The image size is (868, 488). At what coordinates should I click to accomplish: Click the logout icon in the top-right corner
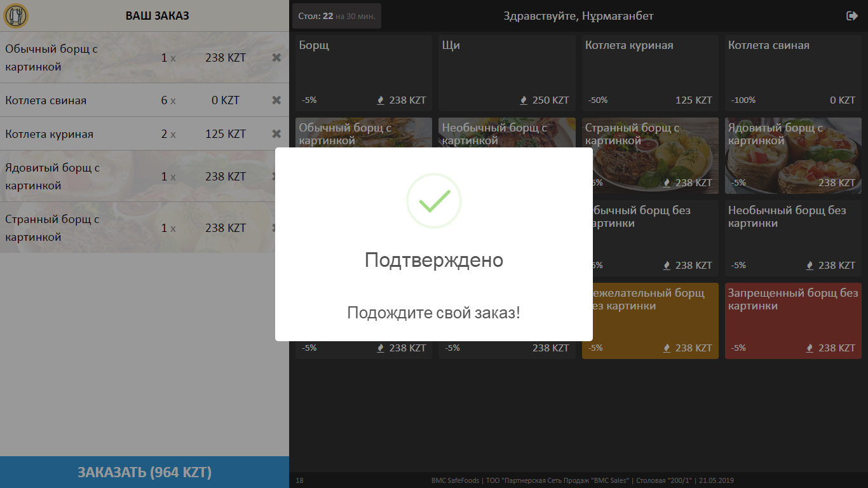tap(852, 15)
